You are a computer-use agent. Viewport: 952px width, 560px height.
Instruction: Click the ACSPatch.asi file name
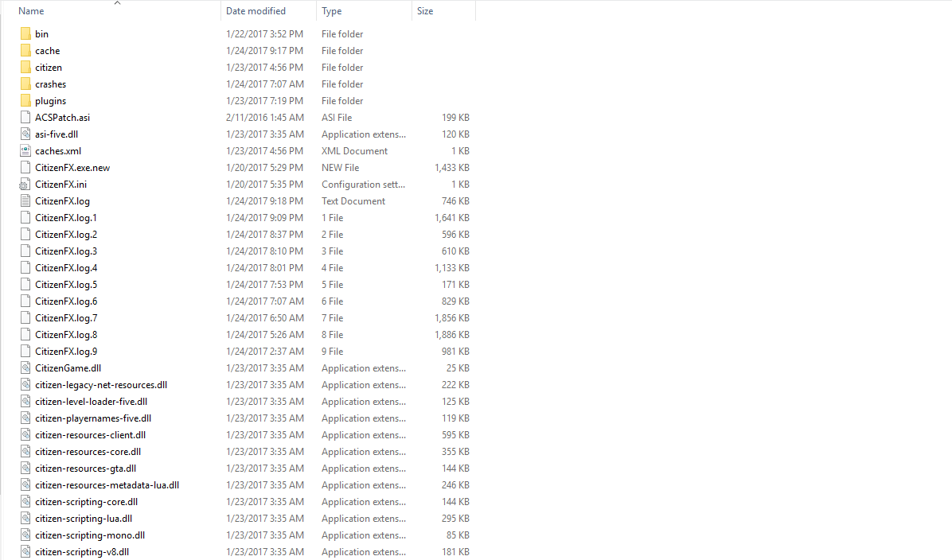(x=63, y=117)
